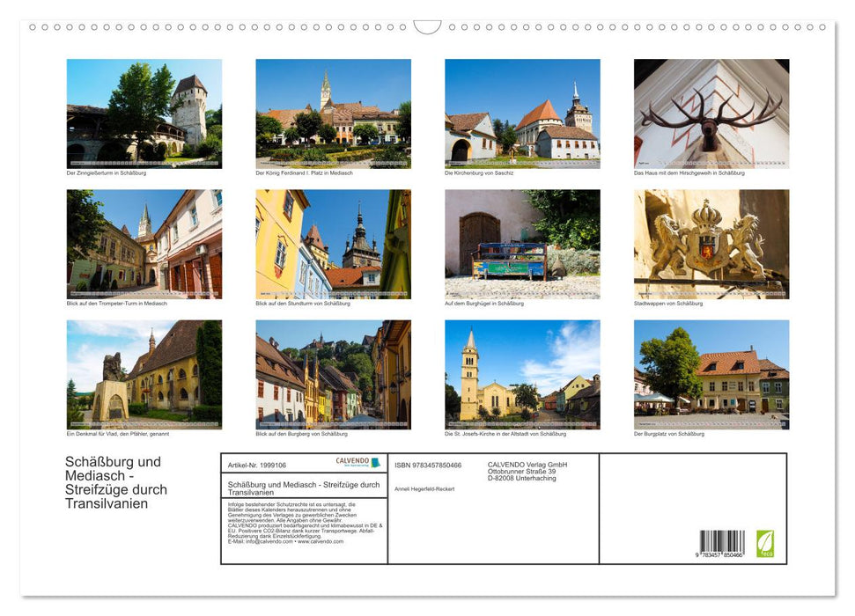855x616 pixels.
Task: Open the Burgplatz von Schäßburg image
Action: coord(711,374)
